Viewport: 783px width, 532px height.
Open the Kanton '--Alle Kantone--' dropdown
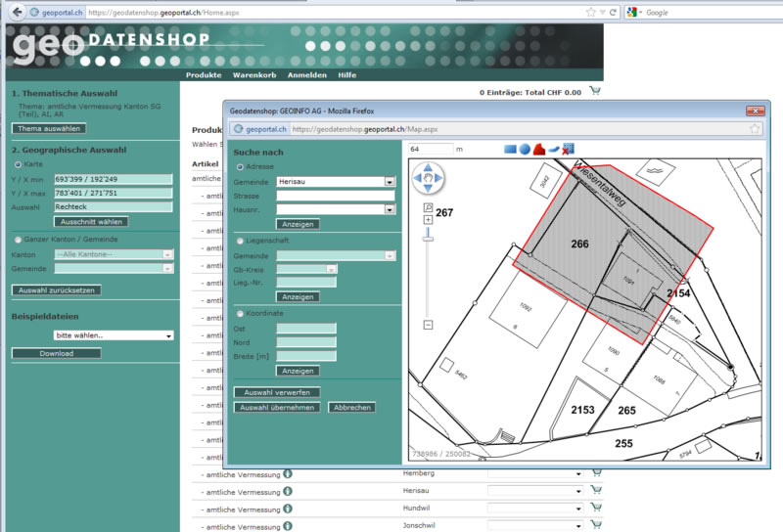pyautogui.click(x=167, y=254)
